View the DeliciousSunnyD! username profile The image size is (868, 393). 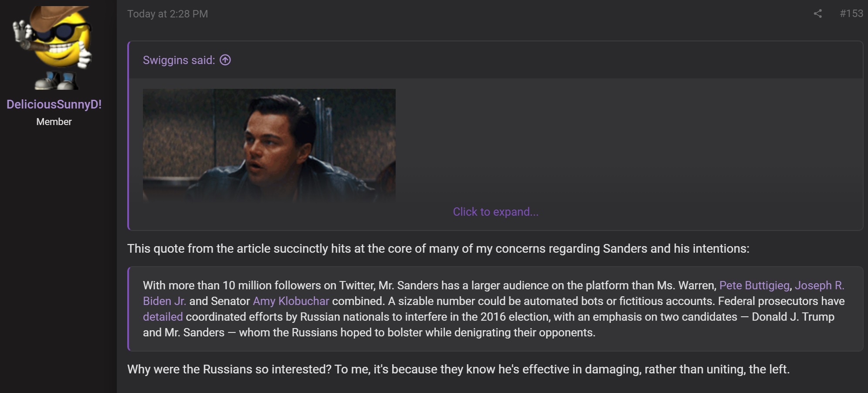pyautogui.click(x=54, y=104)
